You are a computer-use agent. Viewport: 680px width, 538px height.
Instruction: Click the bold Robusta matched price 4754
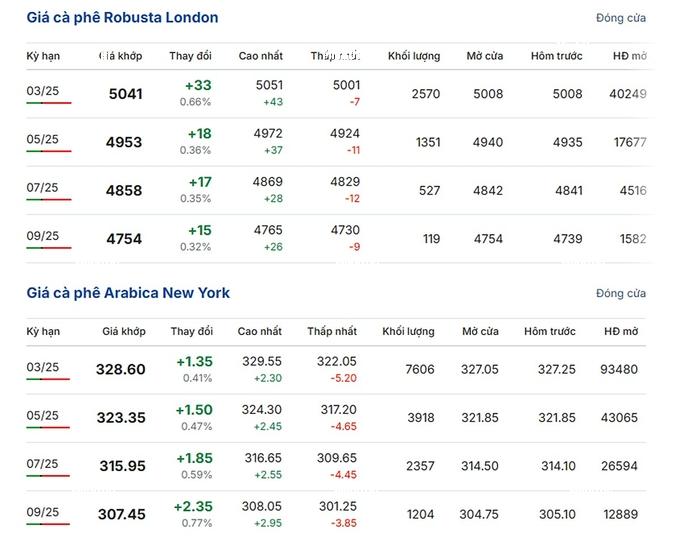click(124, 239)
